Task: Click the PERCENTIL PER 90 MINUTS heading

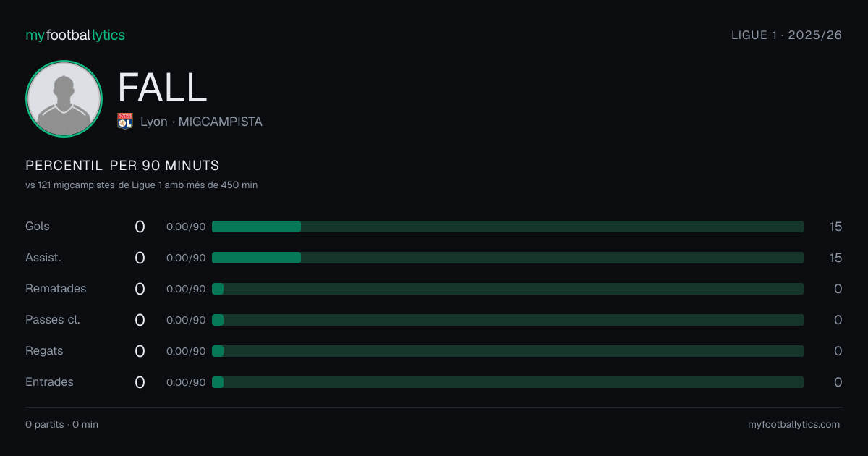Action: pos(122,166)
